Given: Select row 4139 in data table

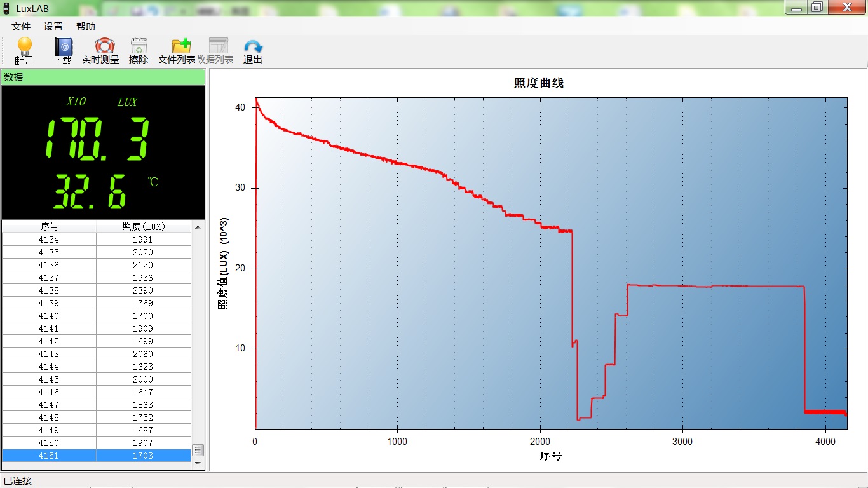Looking at the screenshot, I should [x=97, y=303].
